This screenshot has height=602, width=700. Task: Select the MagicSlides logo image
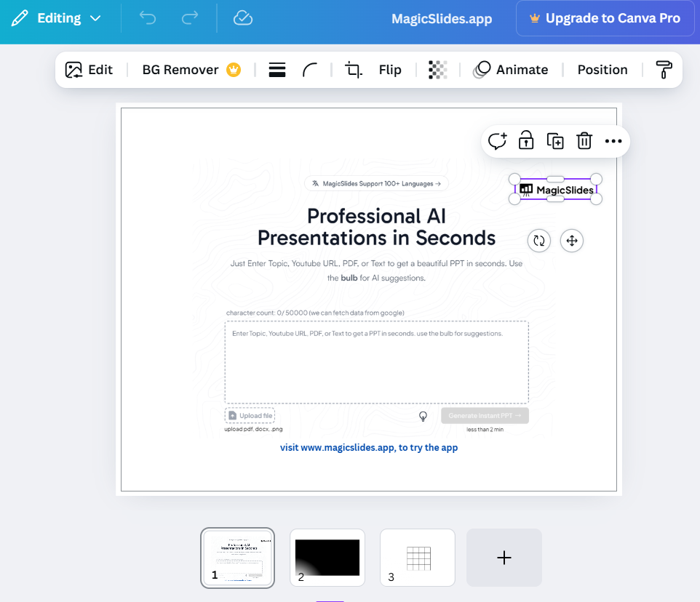[x=556, y=190]
